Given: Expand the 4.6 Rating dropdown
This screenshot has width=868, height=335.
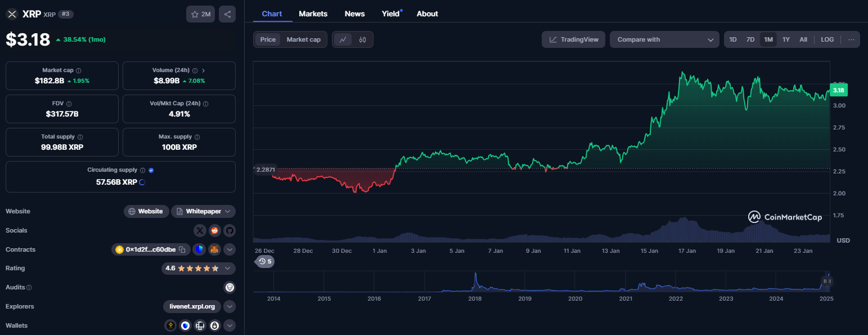Looking at the screenshot, I should point(199,269).
